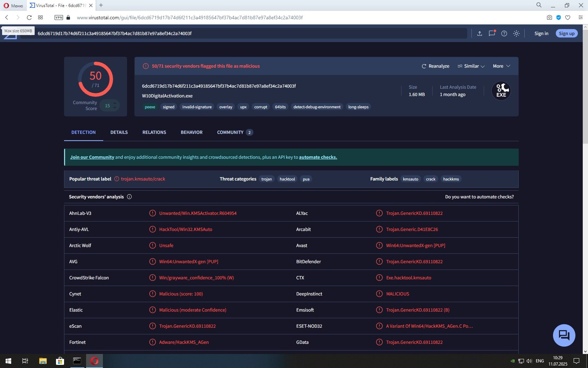588x368 pixels.
Task: Open the Opera ad blocker shield icon
Action: (559, 18)
